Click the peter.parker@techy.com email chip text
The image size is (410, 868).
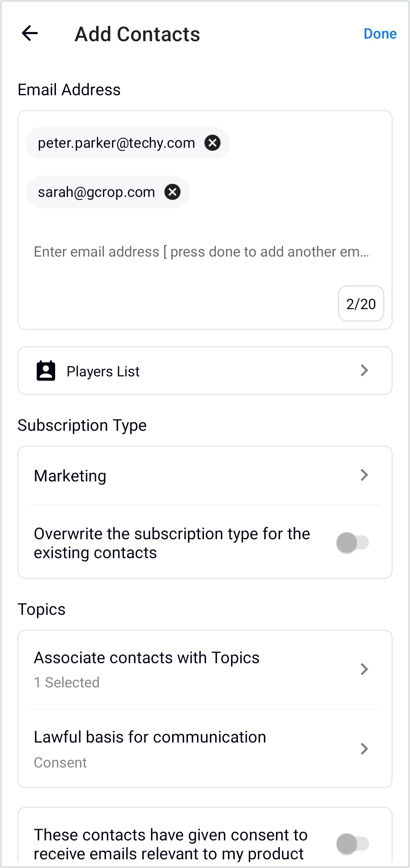[x=116, y=143]
